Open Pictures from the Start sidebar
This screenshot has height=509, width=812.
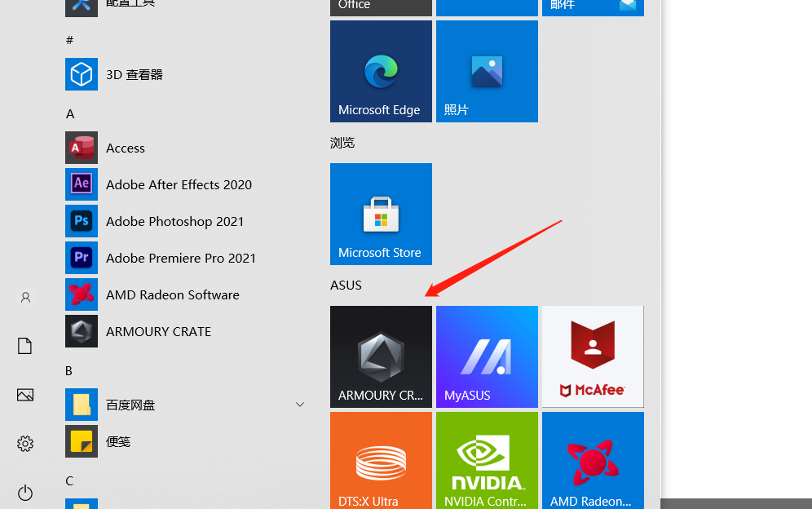[25, 395]
